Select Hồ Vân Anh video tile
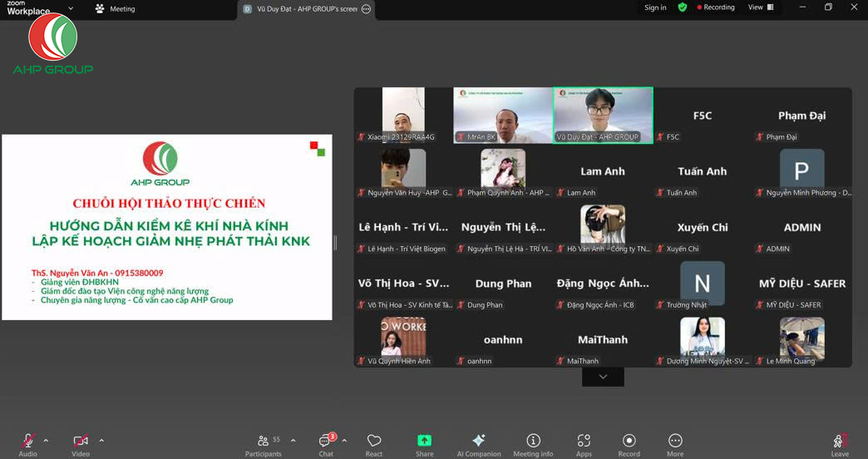 603,227
